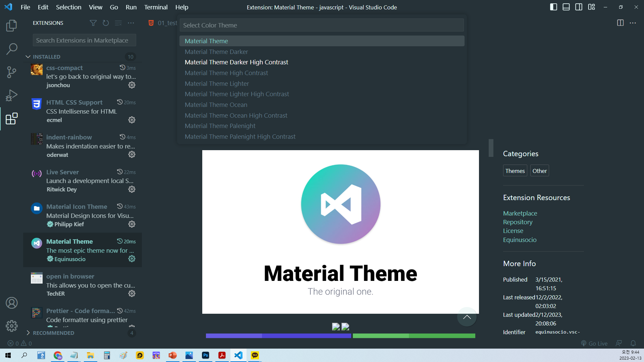Select Material Theme Ocean from the list
This screenshot has height=362, width=644.
[x=216, y=105]
